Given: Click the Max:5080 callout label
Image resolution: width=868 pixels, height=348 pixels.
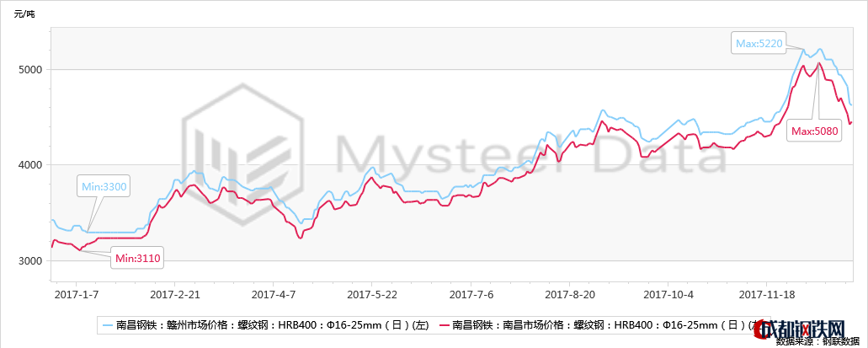Looking at the screenshot, I should coord(815,131).
